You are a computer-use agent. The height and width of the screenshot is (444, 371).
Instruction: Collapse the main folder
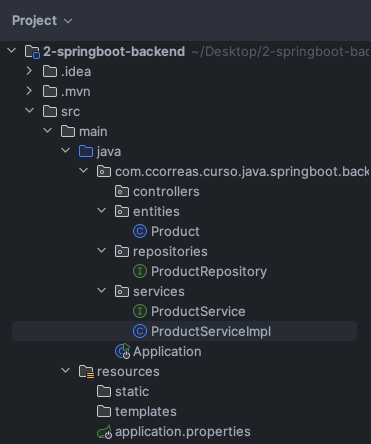pos(48,131)
